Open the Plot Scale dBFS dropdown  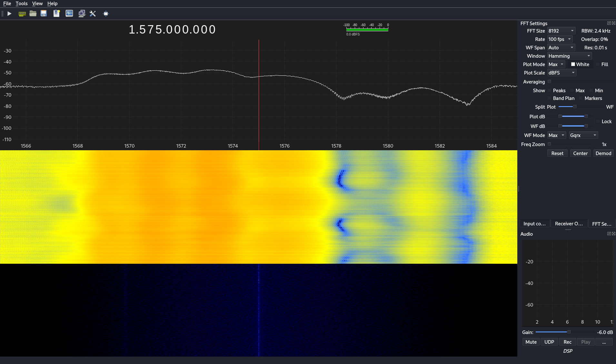click(x=561, y=73)
